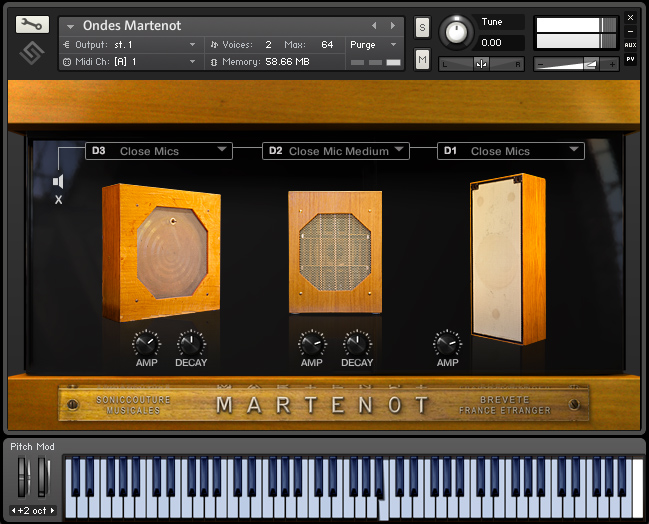Click the D2 AMP knob

coord(312,344)
